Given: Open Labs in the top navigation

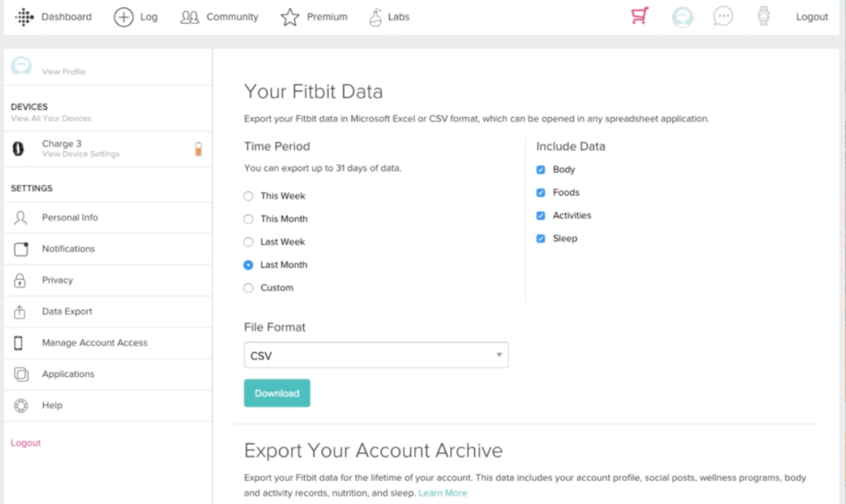Looking at the screenshot, I should click(x=388, y=16).
